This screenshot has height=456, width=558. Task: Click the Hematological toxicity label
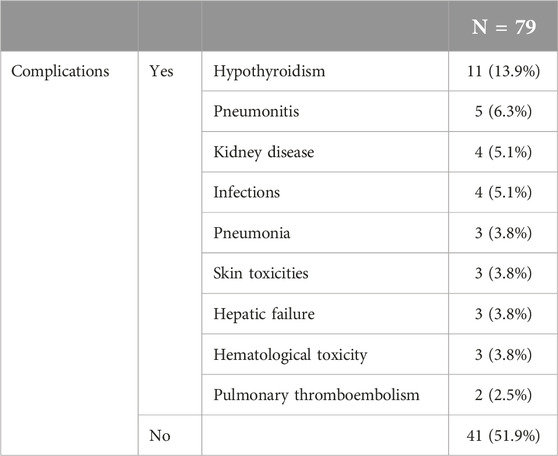tap(290, 355)
